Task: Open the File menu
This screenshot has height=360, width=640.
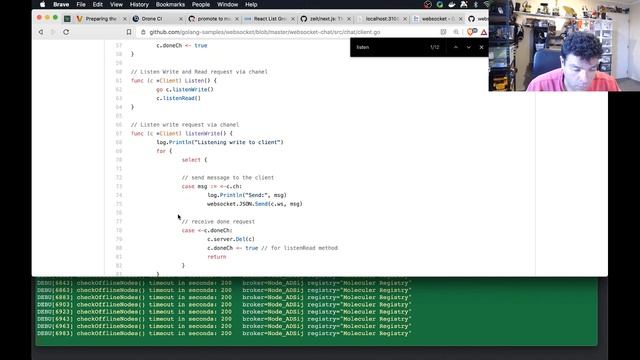Action: click(81, 4)
